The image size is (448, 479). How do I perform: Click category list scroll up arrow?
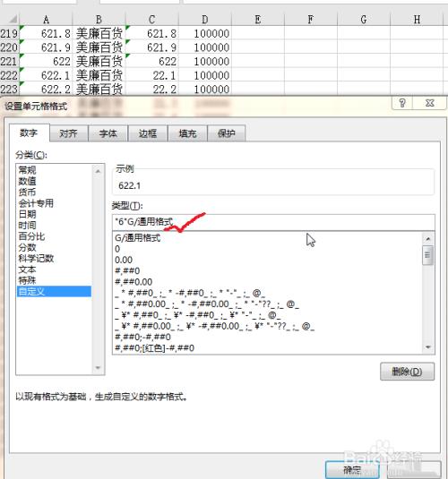click(98, 171)
